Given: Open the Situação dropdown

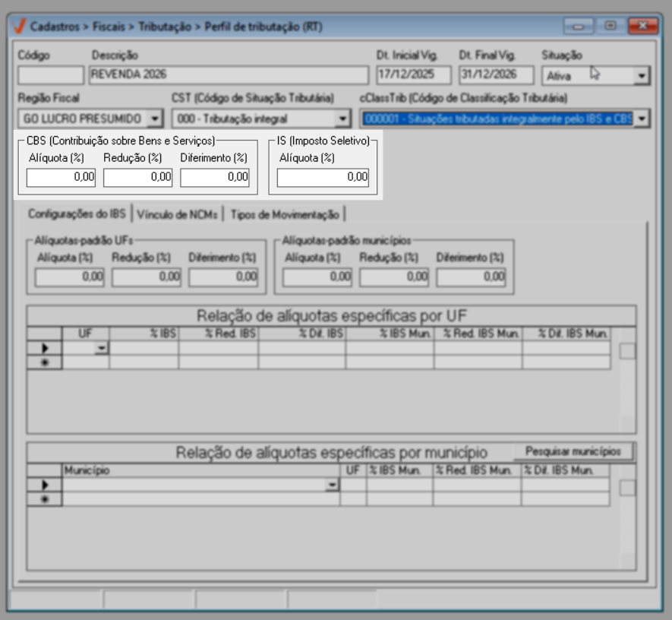Looking at the screenshot, I should coord(642,75).
